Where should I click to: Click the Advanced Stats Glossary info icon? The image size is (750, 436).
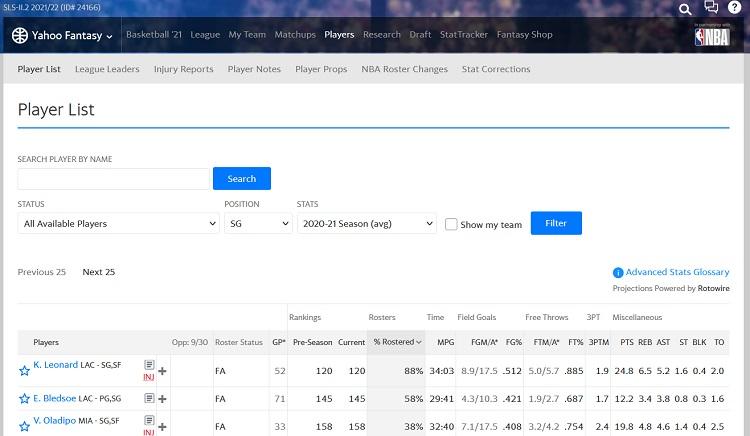click(x=618, y=272)
